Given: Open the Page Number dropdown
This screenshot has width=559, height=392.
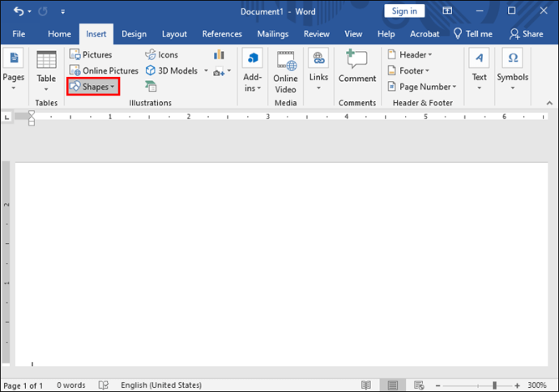Looking at the screenshot, I should point(422,87).
